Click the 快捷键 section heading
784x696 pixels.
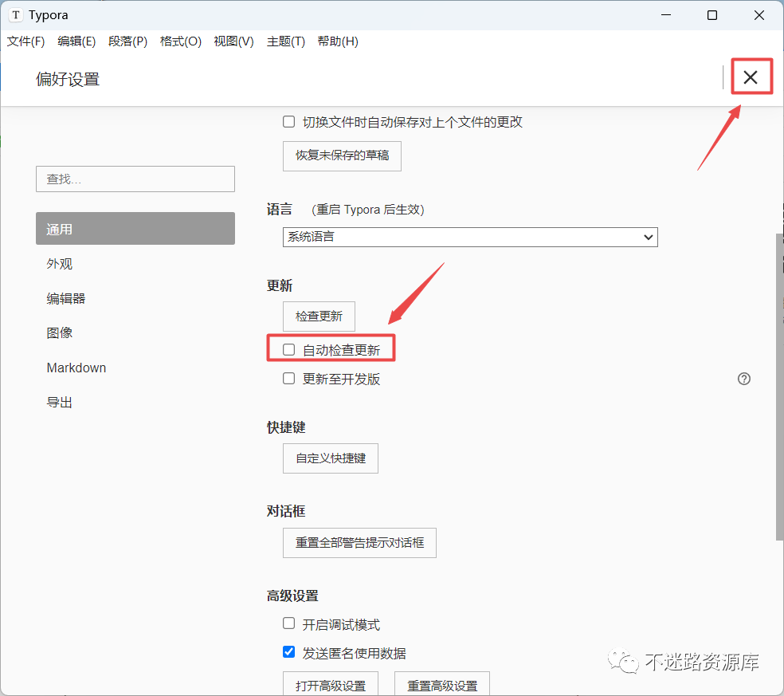click(x=286, y=427)
